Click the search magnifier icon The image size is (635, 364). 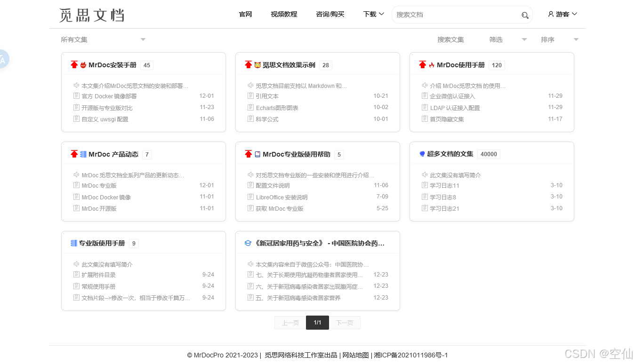pyautogui.click(x=524, y=15)
